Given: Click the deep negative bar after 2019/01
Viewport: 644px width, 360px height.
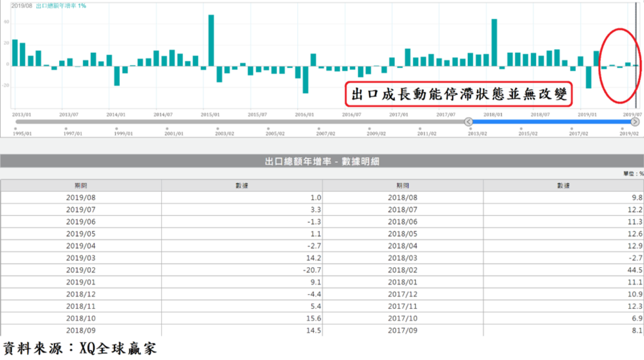Looking at the screenshot, I should 588,77.
